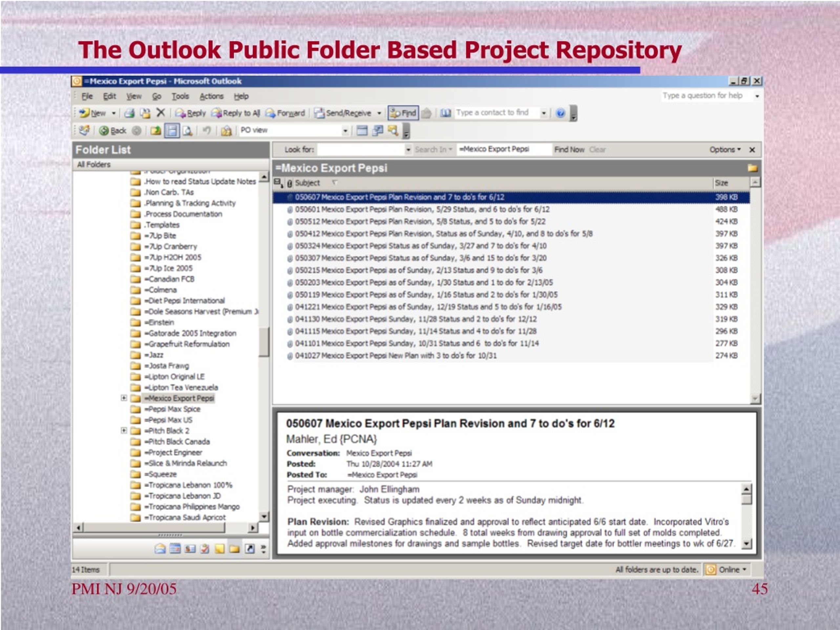
Task: Click the Look for input field
Action: (361, 150)
